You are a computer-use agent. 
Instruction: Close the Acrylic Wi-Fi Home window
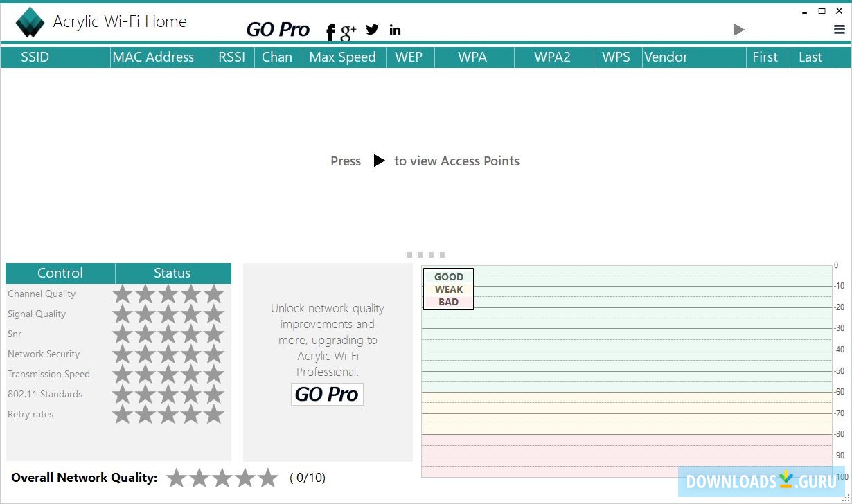pyautogui.click(x=840, y=10)
